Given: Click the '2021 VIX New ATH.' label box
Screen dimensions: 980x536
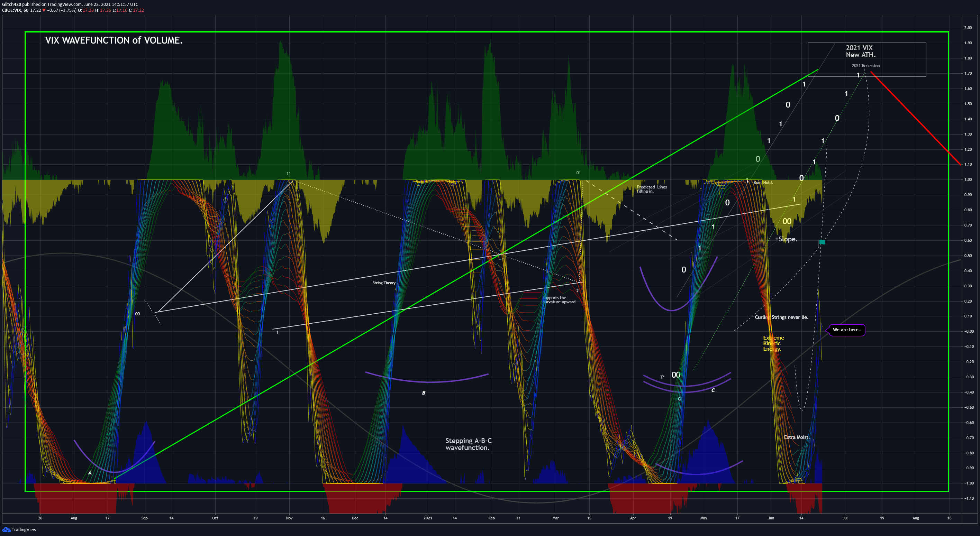Looking at the screenshot, I should pyautogui.click(x=867, y=60).
